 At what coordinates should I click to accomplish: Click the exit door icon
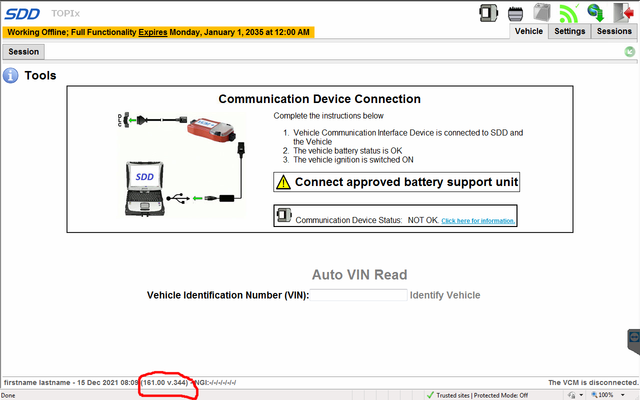[x=623, y=13]
